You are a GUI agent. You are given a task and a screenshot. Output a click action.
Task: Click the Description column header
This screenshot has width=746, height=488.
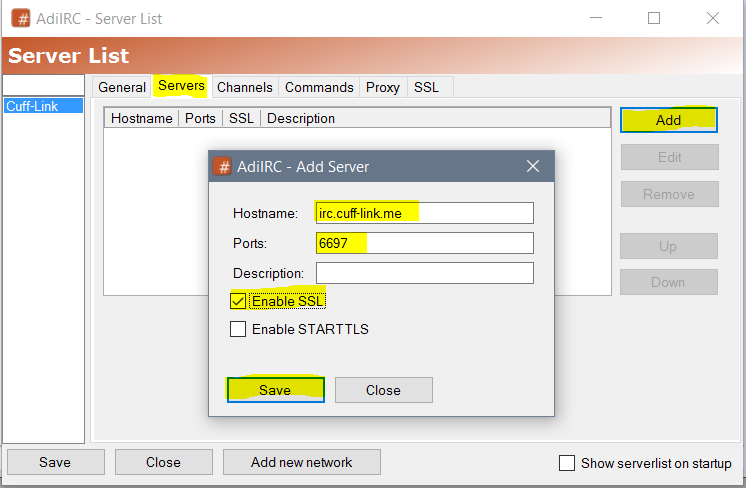pos(301,118)
